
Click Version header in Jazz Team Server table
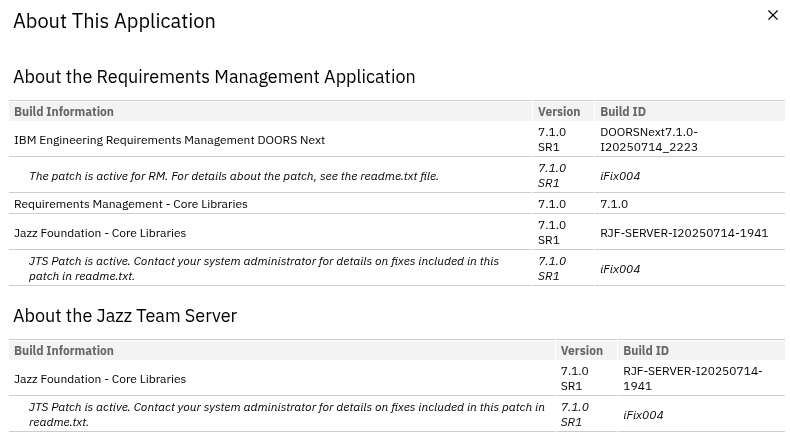click(581, 351)
